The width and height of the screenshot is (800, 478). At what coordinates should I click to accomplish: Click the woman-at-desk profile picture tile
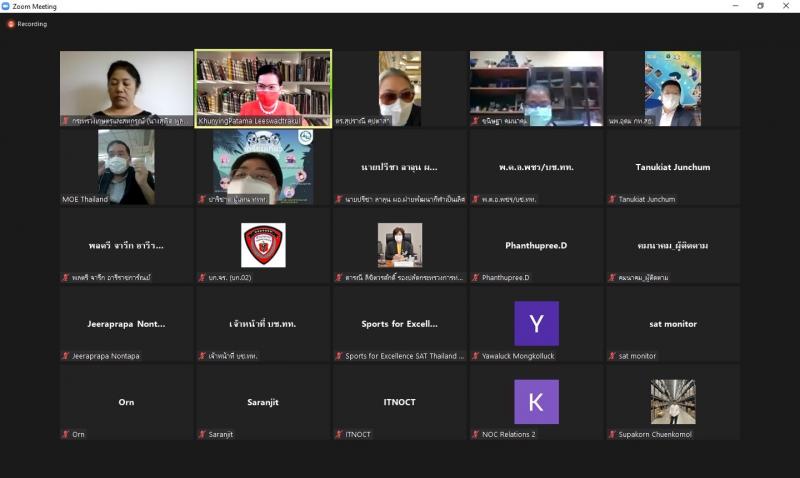399,245
